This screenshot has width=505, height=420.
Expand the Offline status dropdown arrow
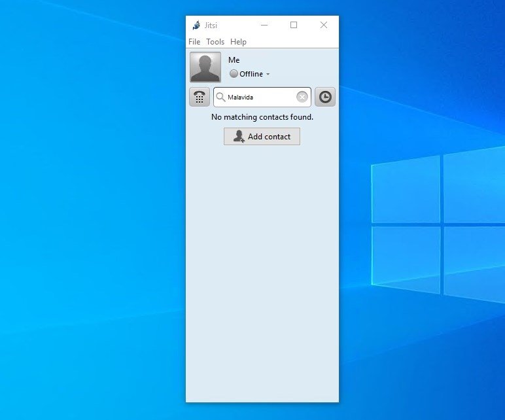click(x=268, y=74)
